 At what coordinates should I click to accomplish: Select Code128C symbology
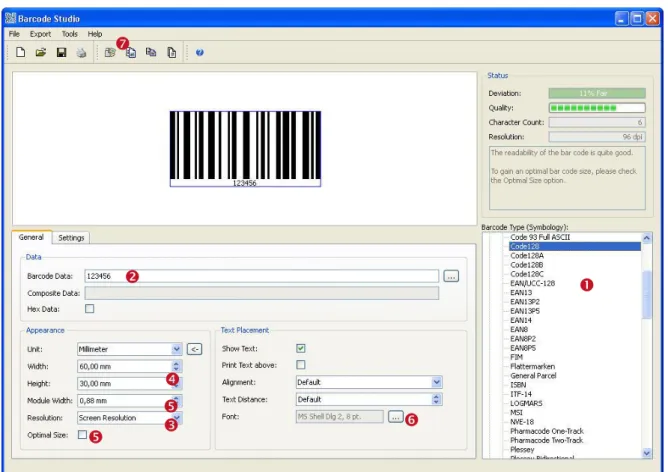pyautogui.click(x=527, y=274)
